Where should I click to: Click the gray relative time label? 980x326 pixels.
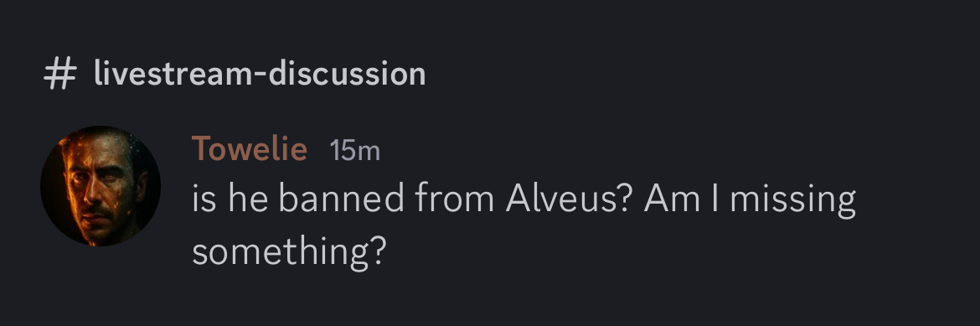[355, 150]
